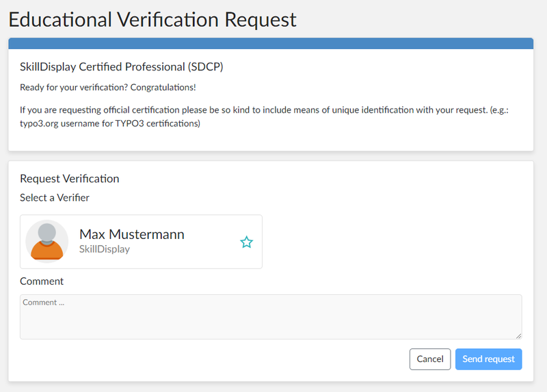Submit with the Send request button

tap(488, 359)
